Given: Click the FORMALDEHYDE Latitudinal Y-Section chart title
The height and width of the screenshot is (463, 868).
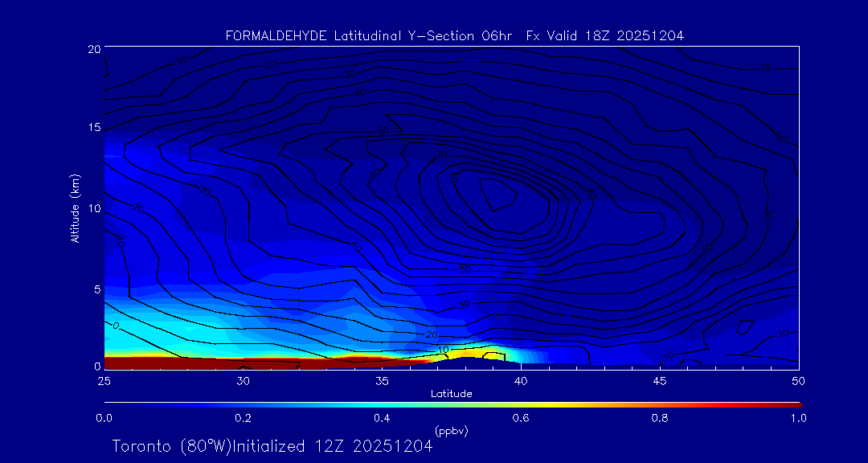Looking at the screenshot, I should pos(454,35).
